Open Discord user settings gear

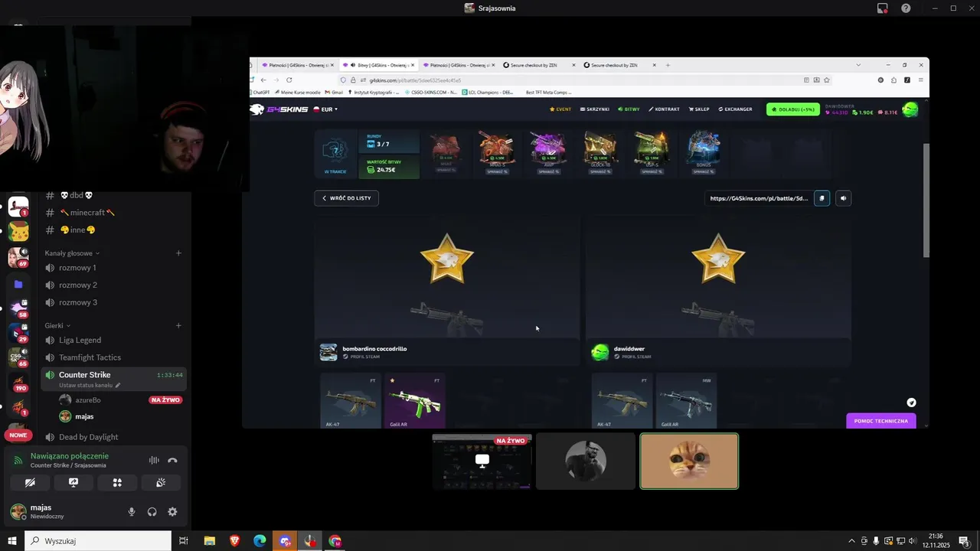(172, 512)
